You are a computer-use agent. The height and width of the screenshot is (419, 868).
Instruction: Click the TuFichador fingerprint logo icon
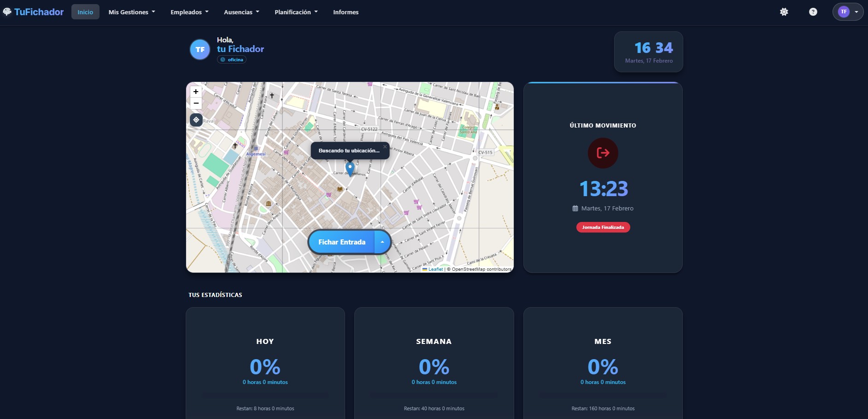point(7,12)
